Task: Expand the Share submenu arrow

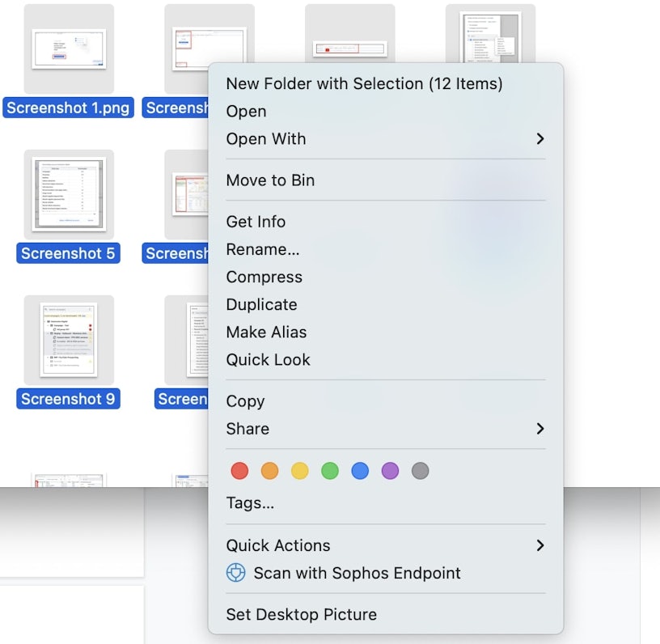Action: coord(540,429)
